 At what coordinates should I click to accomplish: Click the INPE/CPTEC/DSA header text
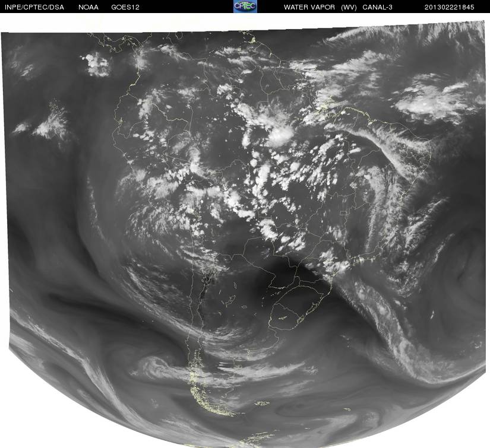click(x=34, y=7)
